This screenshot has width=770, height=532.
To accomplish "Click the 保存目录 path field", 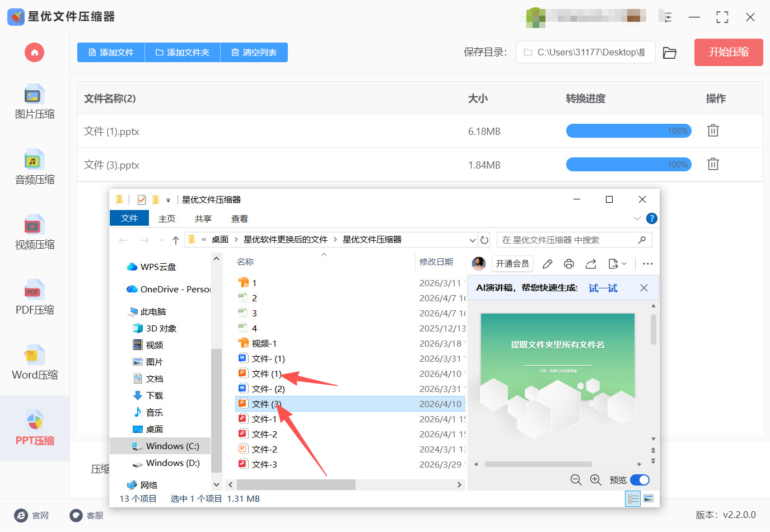I will (x=585, y=52).
